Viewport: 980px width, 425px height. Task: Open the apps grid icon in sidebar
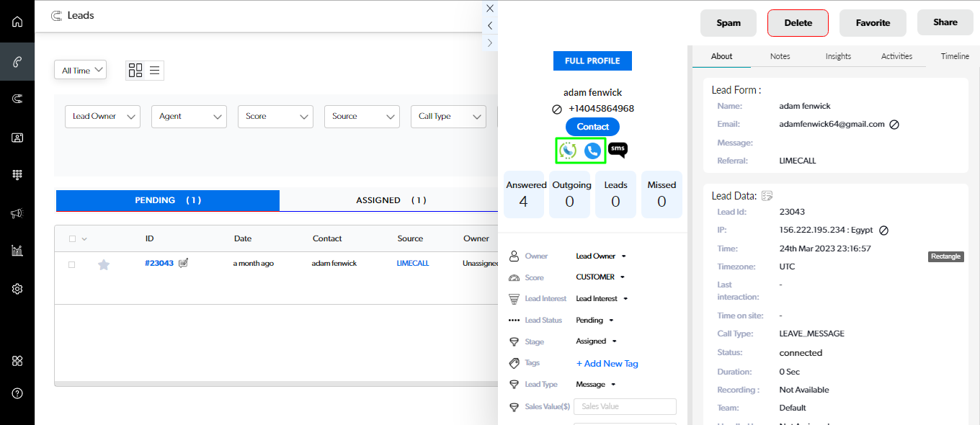tap(17, 361)
